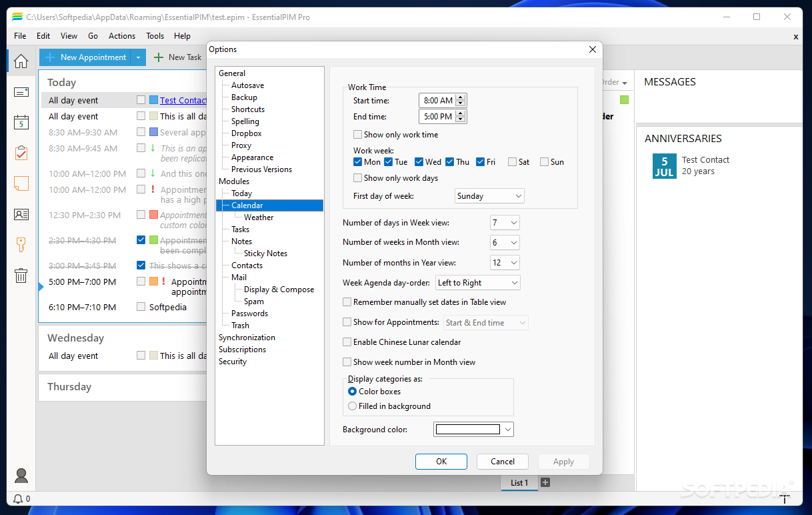Click the July 5 anniversary date icon
This screenshot has width=812, height=515.
665,166
